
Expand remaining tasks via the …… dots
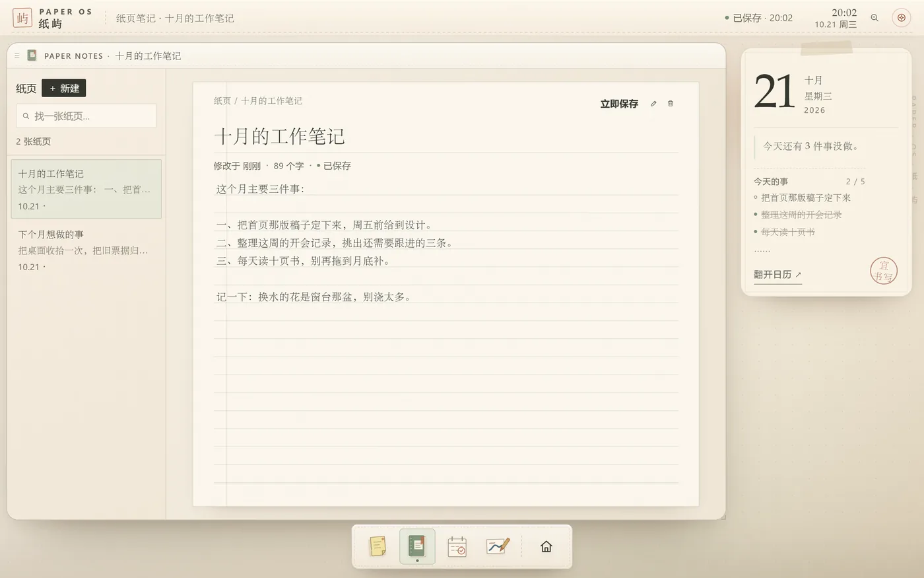point(762,250)
